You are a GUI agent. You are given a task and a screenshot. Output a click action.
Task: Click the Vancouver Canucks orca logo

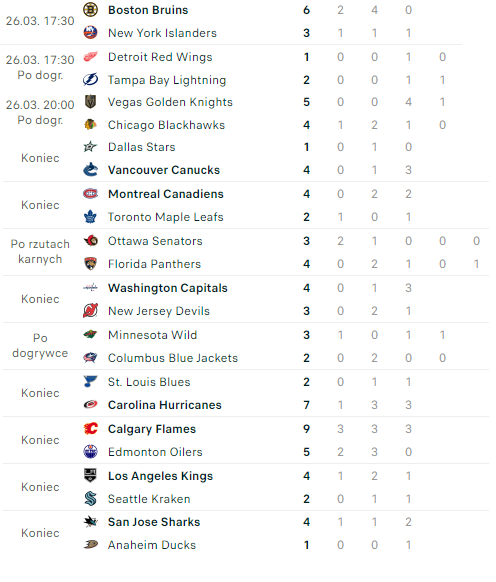[x=90, y=170]
